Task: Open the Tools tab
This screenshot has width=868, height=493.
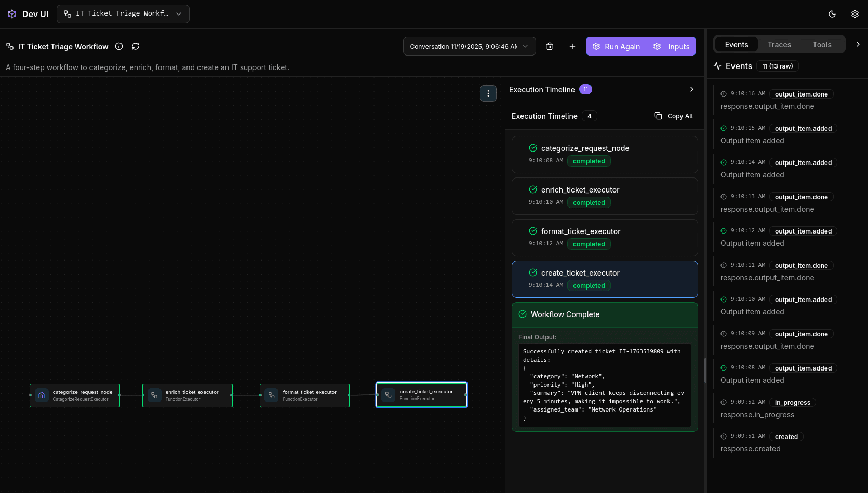Action: click(822, 44)
